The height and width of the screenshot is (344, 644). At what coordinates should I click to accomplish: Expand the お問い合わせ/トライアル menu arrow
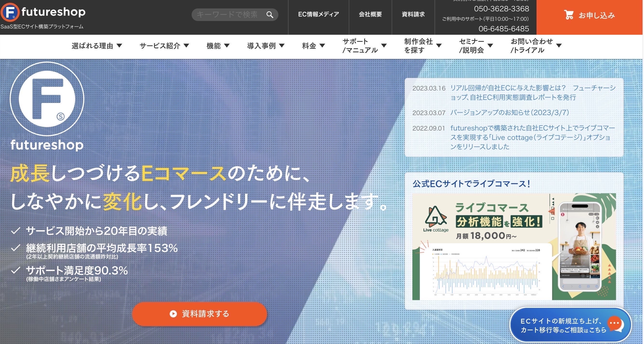pos(559,46)
